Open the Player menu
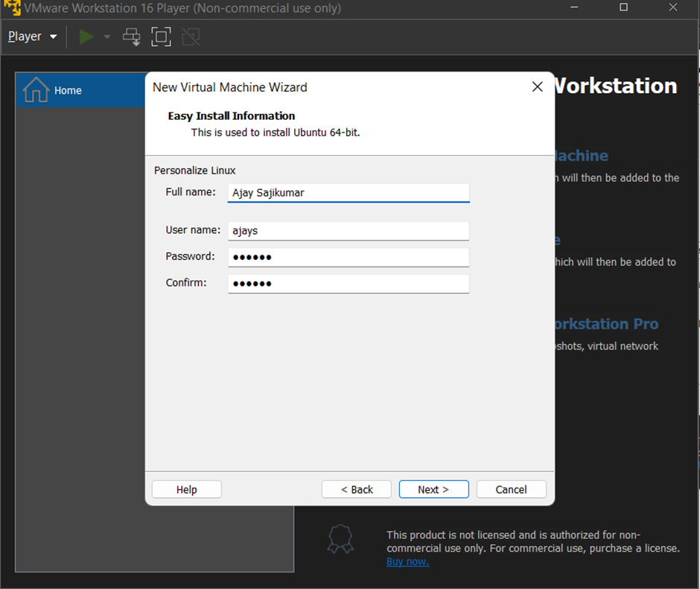The image size is (700, 589). point(33,36)
